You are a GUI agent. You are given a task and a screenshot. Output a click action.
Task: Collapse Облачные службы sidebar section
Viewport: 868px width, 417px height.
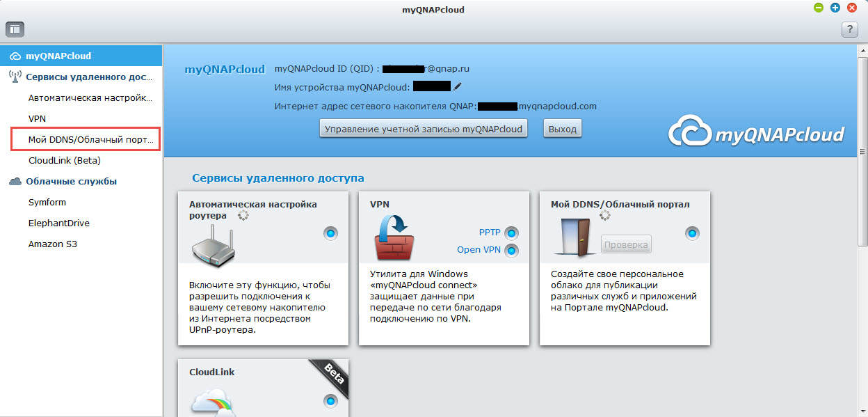point(81,182)
